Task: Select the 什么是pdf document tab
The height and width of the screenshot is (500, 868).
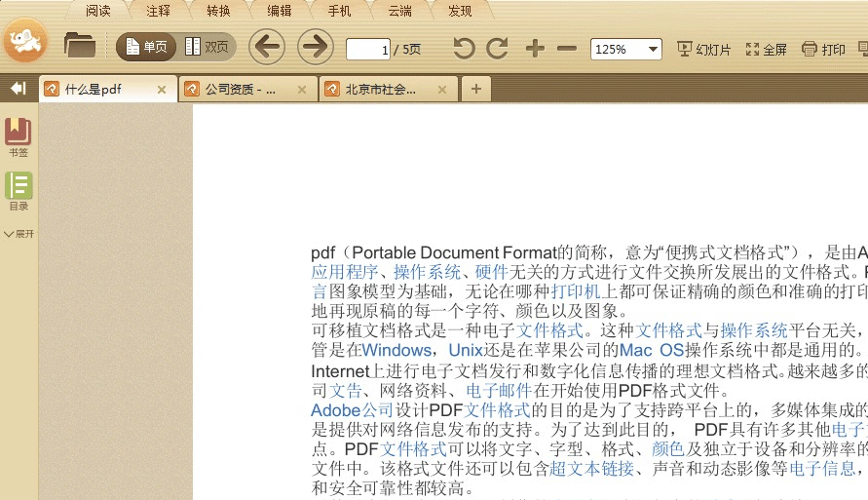Action: [x=107, y=89]
